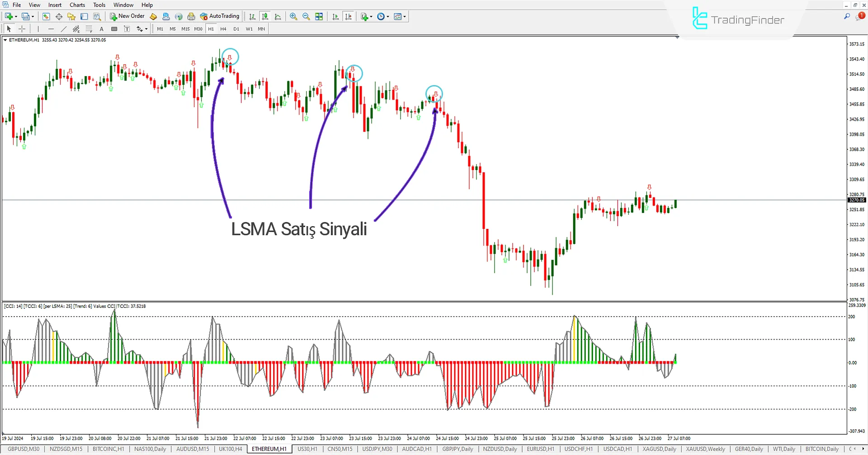868x455 pixels.
Task: Open the TradingFinder watermark link
Action: click(x=737, y=19)
